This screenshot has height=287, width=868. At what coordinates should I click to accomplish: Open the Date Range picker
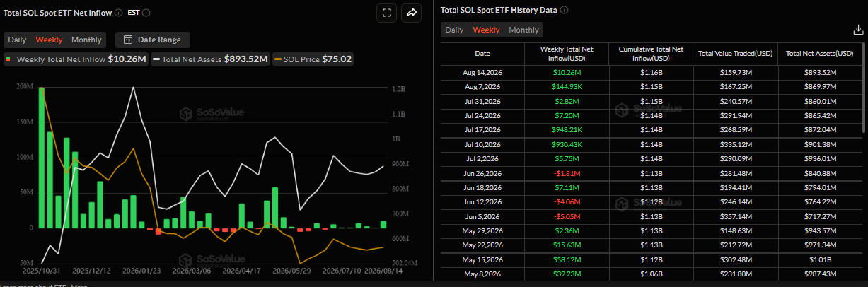pyautogui.click(x=152, y=40)
